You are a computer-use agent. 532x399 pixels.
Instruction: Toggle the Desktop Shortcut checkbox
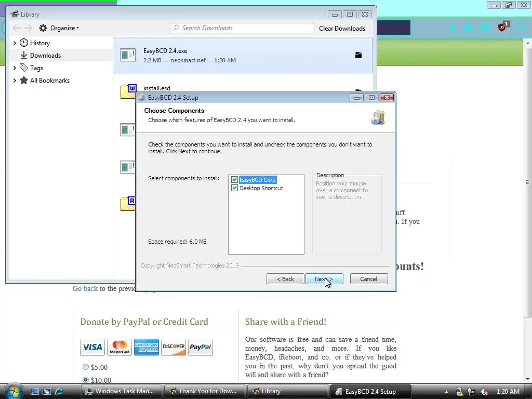click(234, 188)
